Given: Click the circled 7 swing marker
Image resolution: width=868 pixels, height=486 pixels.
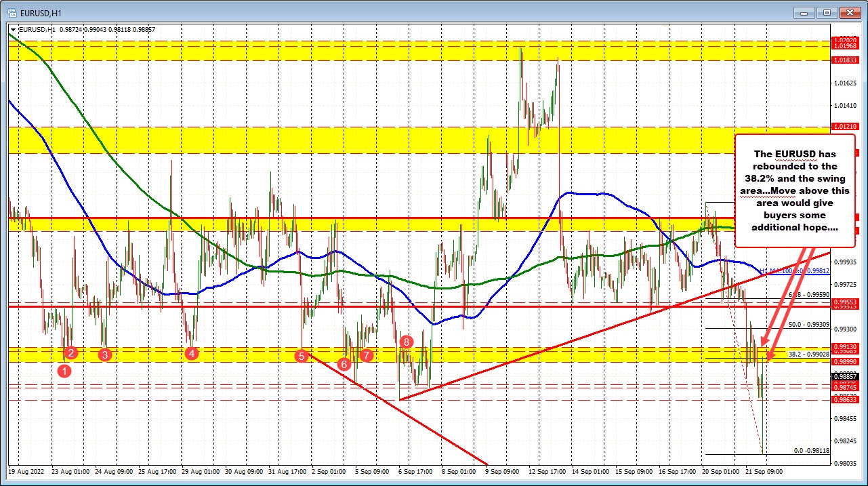Looking at the screenshot, I should [367, 355].
